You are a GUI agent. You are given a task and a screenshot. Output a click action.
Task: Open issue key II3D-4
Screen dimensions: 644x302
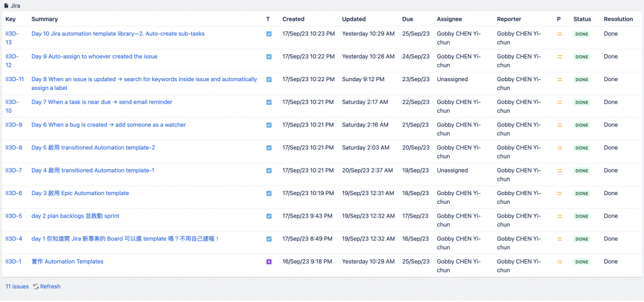pyautogui.click(x=14, y=239)
